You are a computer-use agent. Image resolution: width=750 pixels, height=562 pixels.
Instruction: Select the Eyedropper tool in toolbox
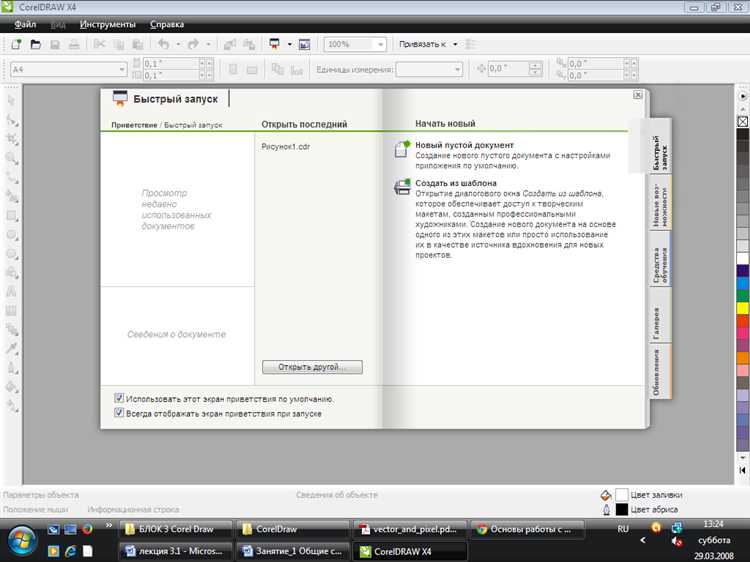[11, 348]
